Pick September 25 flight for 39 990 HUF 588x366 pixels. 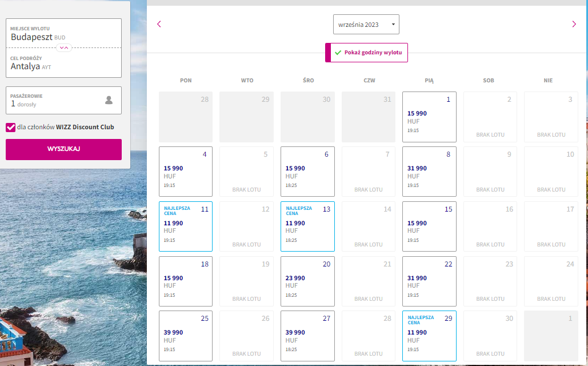click(x=186, y=336)
